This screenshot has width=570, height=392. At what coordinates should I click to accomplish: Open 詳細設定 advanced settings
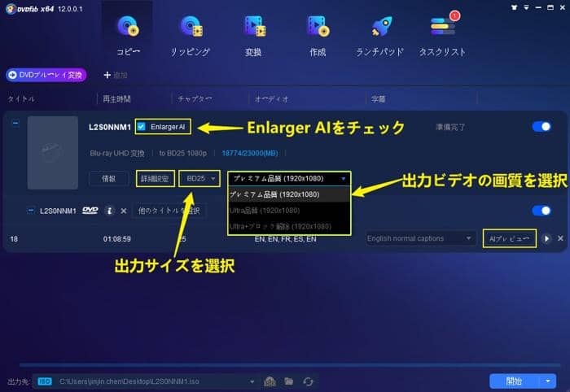click(156, 179)
